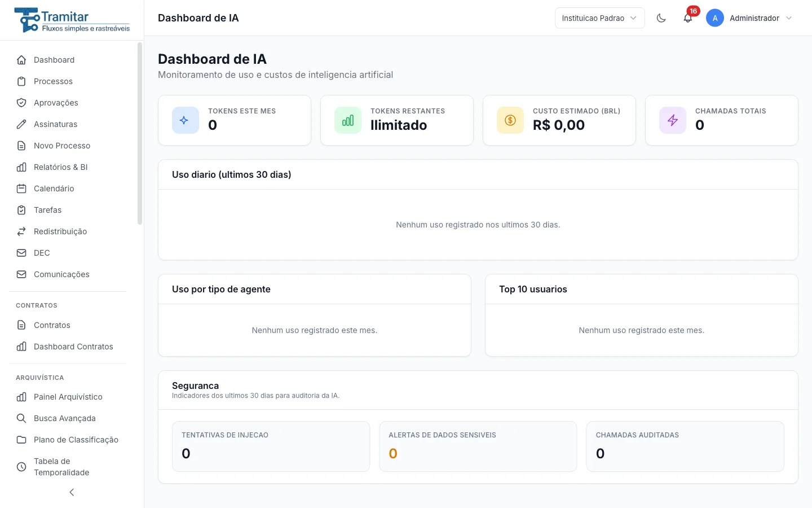Click the Relatórios & BI chart icon
812x508 pixels.
coord(21,167)
